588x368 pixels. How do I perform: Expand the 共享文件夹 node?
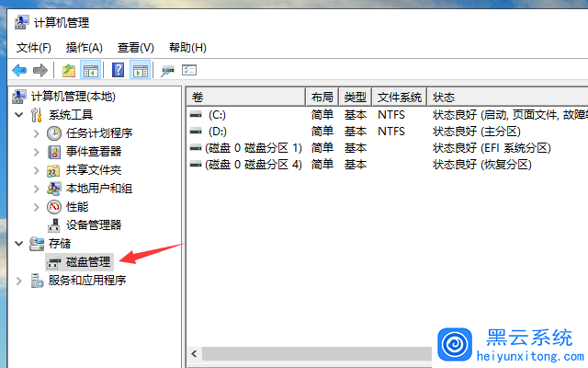point(37,170)
